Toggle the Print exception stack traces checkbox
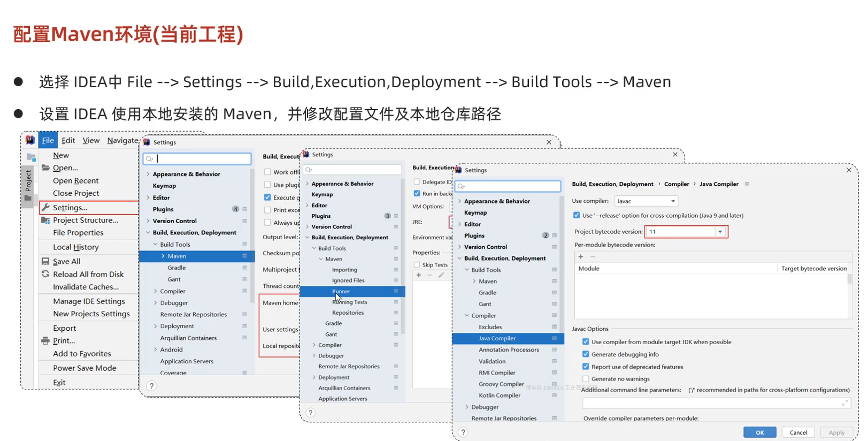The height and width of the screenshot is (441, 868). click(x=267, y=210)
